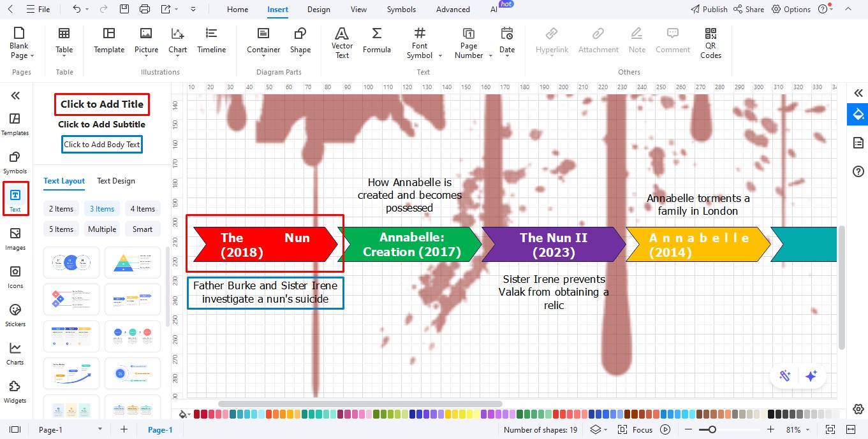Viewport: 868px width, 439px height.
Task: Open help from the right sidebar
Action: [858, 171]
